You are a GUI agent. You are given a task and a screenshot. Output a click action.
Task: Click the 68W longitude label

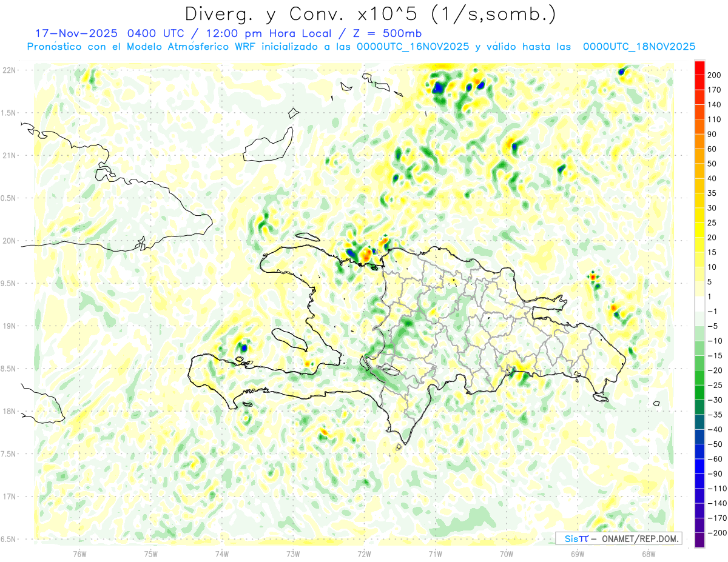point(648,554)
